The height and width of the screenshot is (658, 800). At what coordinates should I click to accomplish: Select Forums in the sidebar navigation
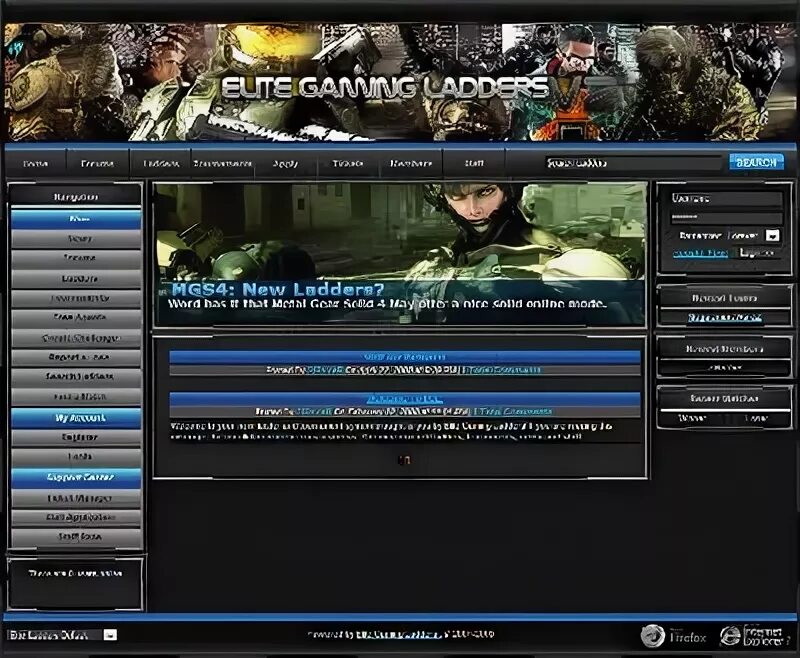pyautogui.click(x=77, y=259)
